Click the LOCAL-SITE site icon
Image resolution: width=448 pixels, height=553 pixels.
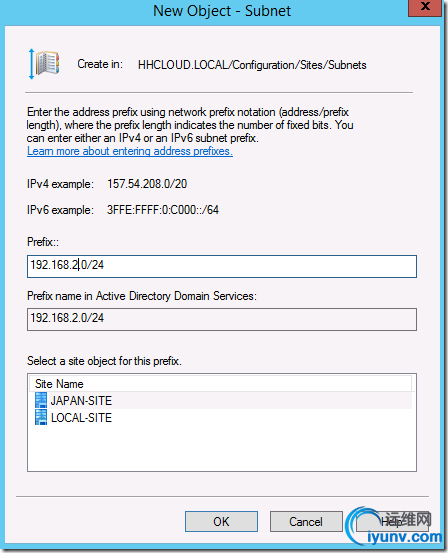click(41, 417)
